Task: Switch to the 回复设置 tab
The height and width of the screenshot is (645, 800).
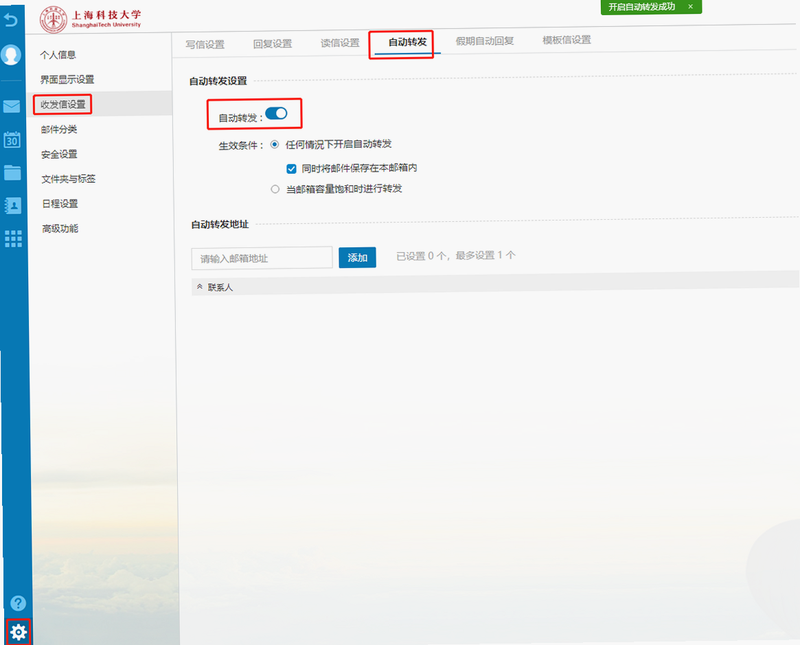Action: pyautogui.click(x=272, y=43)
